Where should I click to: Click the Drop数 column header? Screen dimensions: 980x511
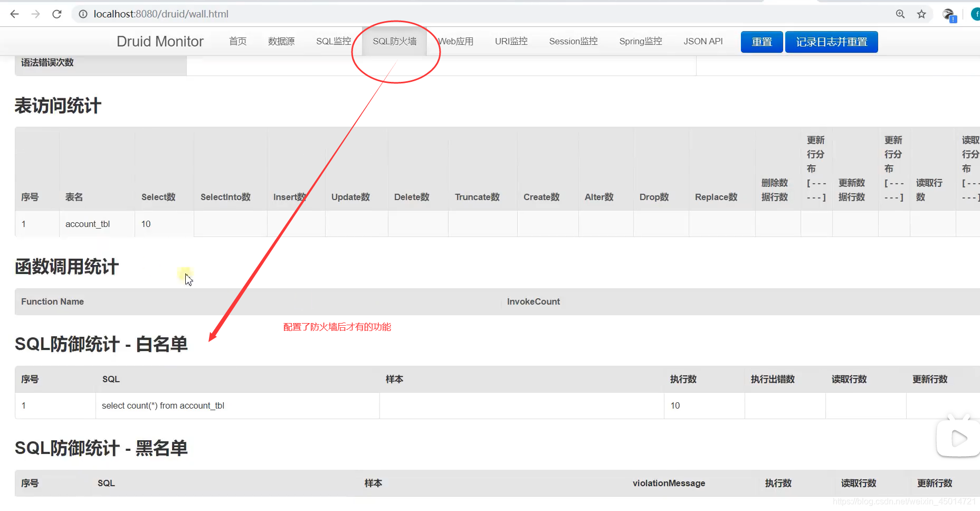tap(654, 197)
